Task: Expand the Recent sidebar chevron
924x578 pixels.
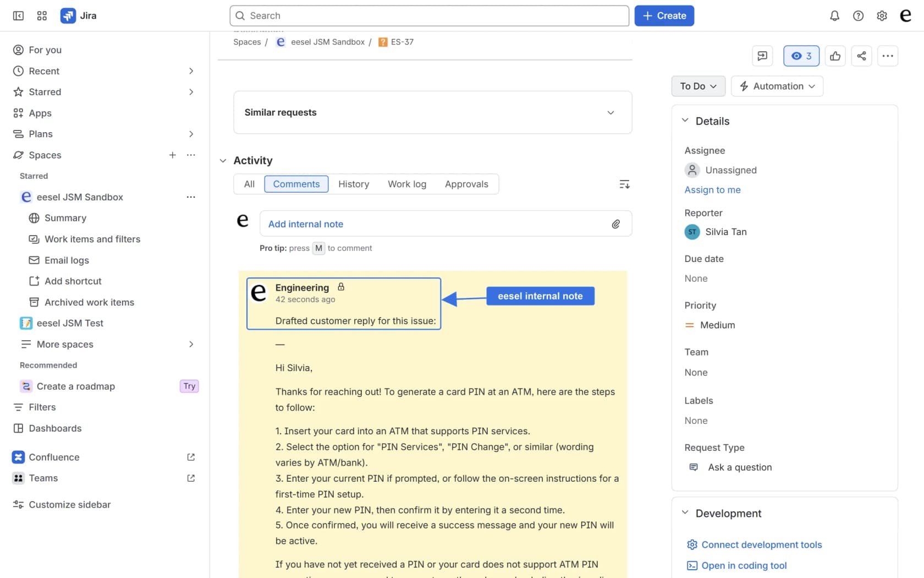Action: pyautogui.click(x=191, y=71)
